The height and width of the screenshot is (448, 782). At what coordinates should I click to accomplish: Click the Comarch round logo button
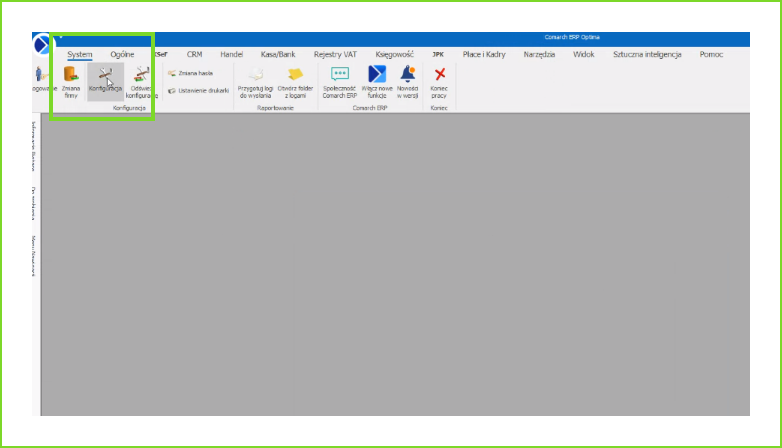click(x=41, y=44)
